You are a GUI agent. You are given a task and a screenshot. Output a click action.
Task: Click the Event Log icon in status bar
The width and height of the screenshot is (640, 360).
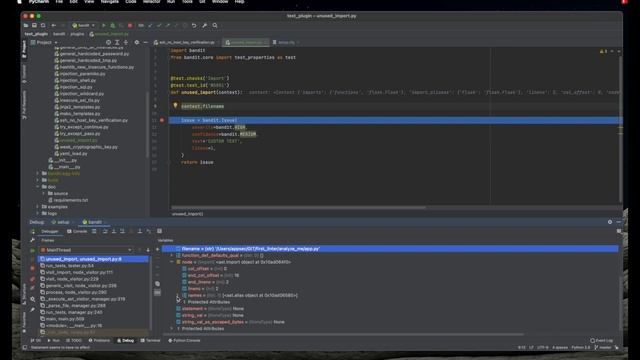[x=602, y=340]
